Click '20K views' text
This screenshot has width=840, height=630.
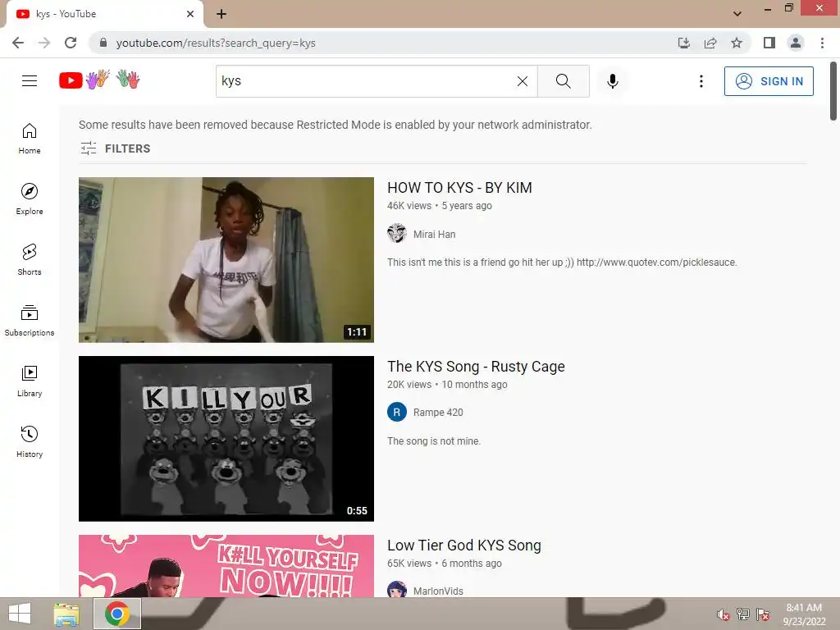409,385
